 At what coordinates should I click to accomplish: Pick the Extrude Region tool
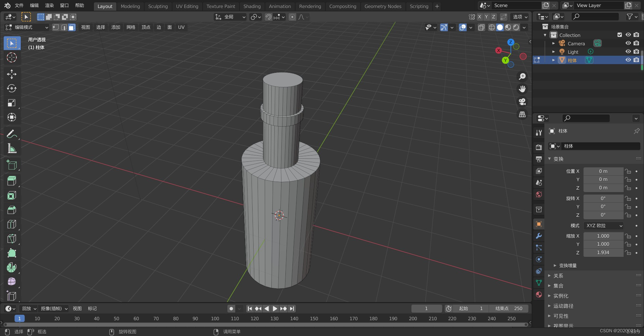[12, 181]
